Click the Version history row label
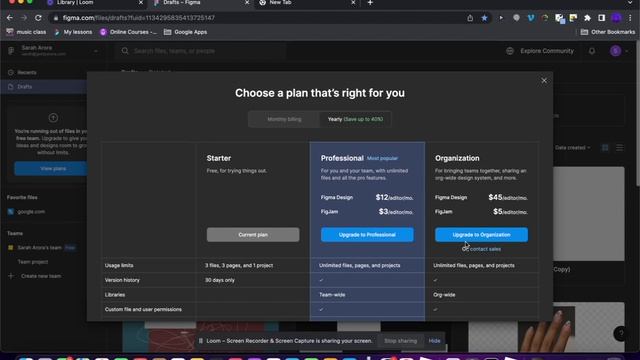This screenshot has width=640, height=360. point(122,280)
